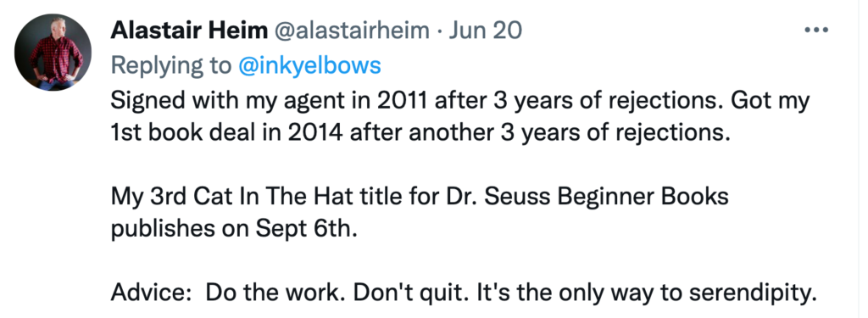The height and width of the screenshot is (318, 868).
Task: Open the tweet via Jun 20 timestamp
Action: 485,31
